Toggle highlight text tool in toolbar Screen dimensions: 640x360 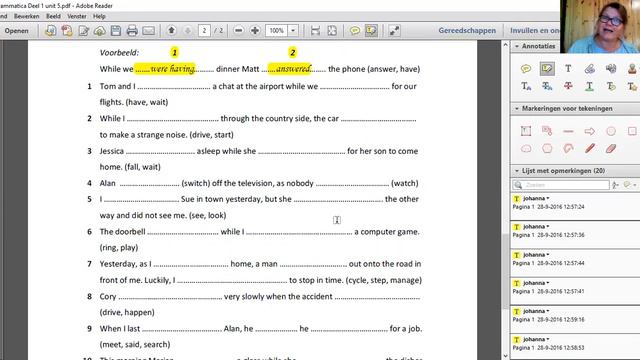click(371, 31)
